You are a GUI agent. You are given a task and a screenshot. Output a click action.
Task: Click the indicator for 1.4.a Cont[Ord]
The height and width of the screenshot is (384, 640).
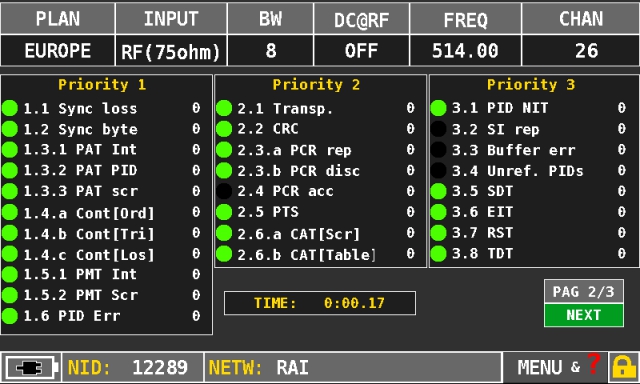point(10,212)
